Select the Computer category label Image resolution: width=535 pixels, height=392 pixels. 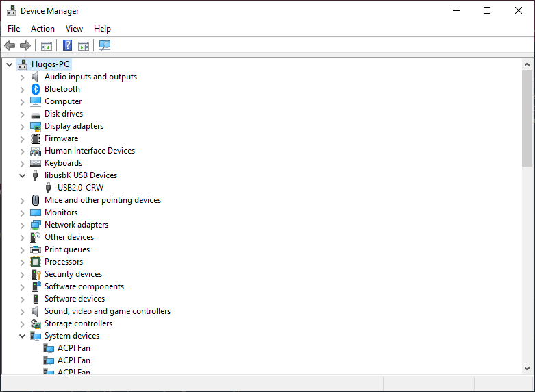[63, 101]
